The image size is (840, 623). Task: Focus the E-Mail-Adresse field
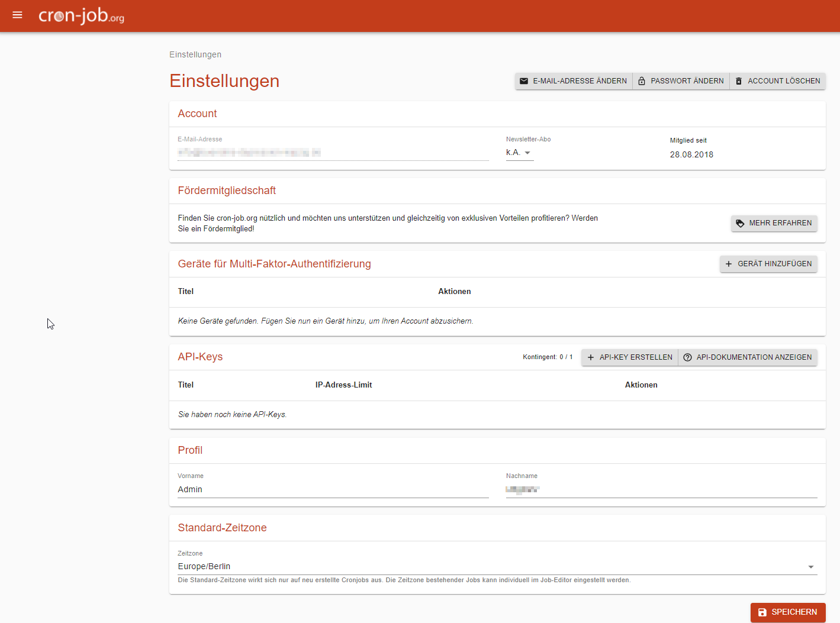[333, 153]
